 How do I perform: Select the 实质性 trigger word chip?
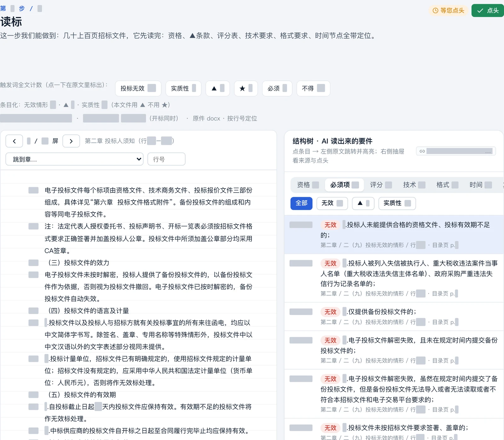pos(183,89)
